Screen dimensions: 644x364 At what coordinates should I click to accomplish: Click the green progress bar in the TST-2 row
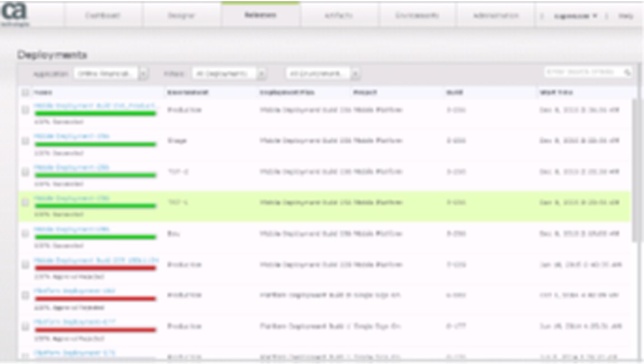click(95, 175)
